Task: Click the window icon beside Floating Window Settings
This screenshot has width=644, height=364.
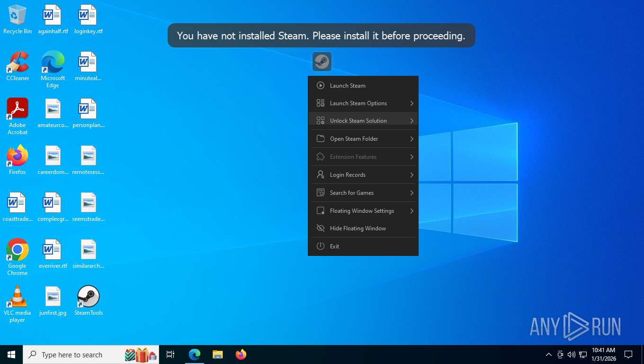Action: point(321,211)
